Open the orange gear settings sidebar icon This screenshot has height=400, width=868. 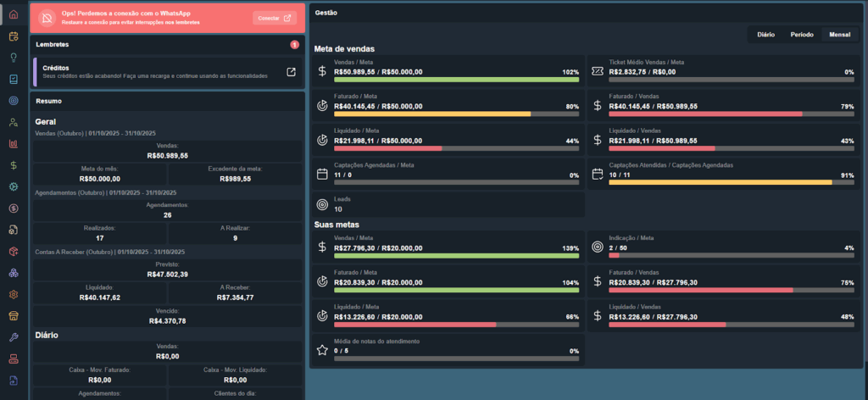14,295
